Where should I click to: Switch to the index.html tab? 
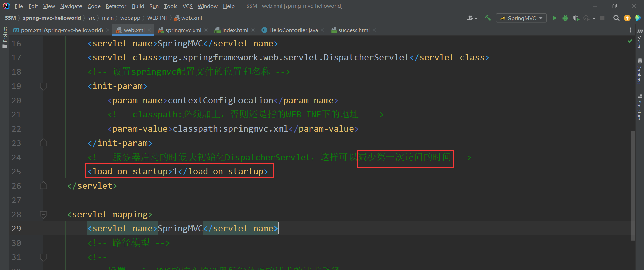coord(235,30)
